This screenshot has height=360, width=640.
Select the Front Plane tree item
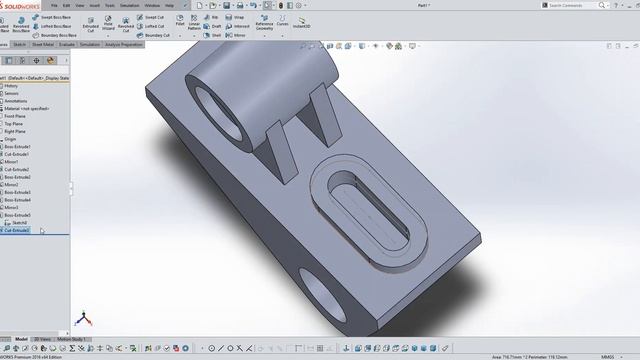[x=14, y=116]
